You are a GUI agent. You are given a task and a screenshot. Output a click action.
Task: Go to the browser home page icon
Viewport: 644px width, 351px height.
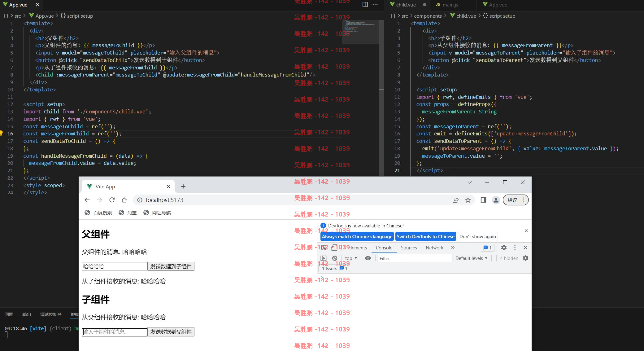(x=124, y=200)
